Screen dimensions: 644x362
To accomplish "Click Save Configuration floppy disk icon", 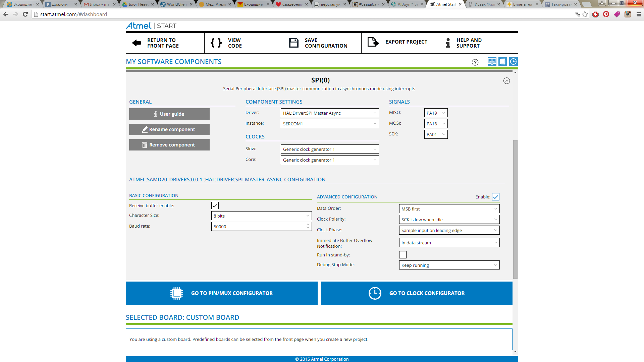I will pyautogui.click(x=294, y=43).
